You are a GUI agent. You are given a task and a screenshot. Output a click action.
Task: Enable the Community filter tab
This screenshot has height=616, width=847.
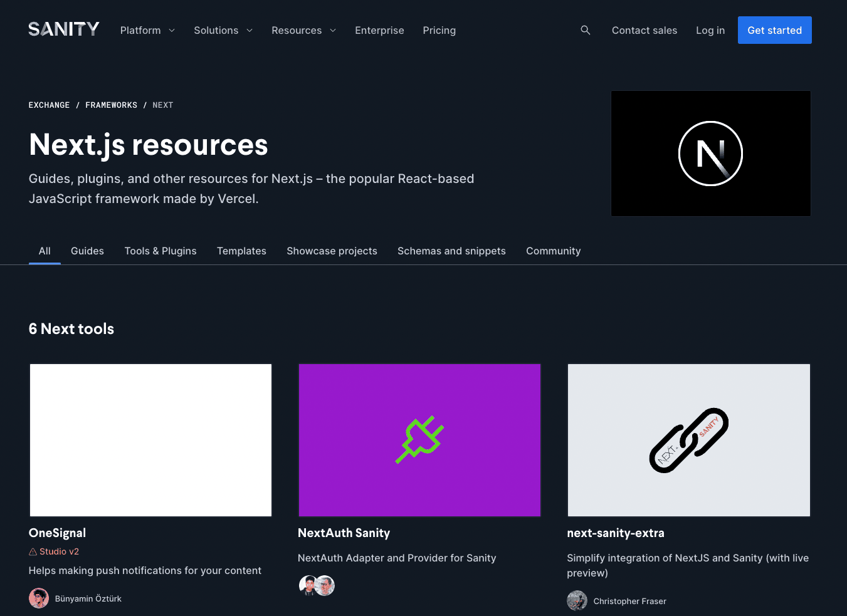pyautogui.click(x=553, y=251)
